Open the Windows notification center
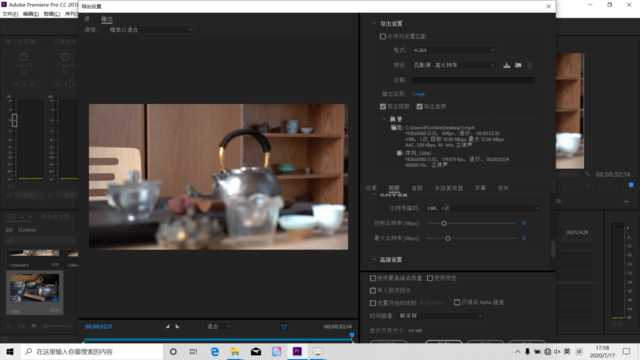 [x=627, y=351]
